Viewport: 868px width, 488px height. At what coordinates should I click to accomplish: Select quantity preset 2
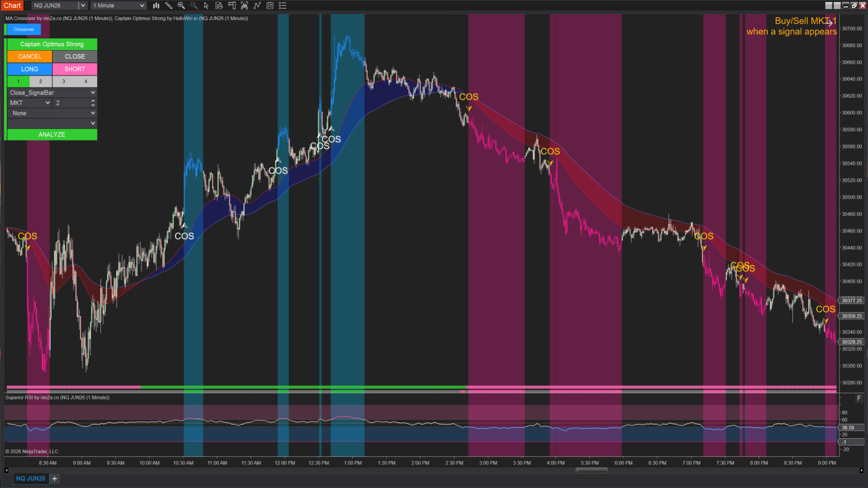click(x=41, y=81)
